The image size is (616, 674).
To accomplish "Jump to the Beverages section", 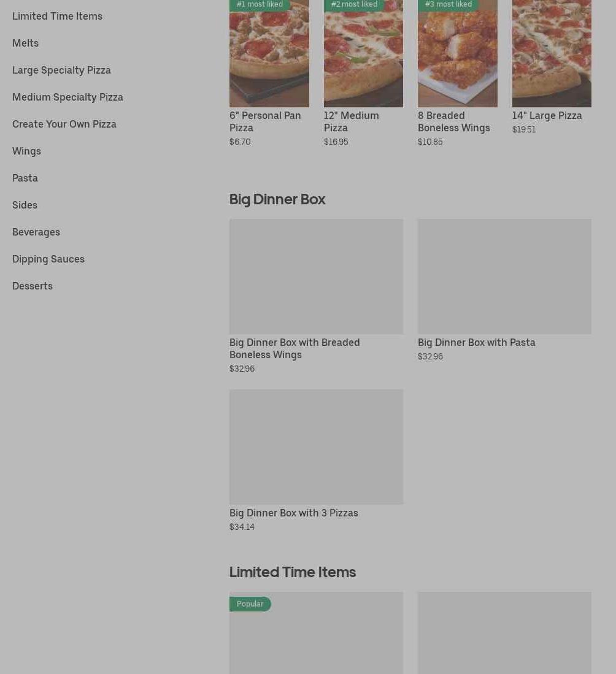I will point(36,232).
